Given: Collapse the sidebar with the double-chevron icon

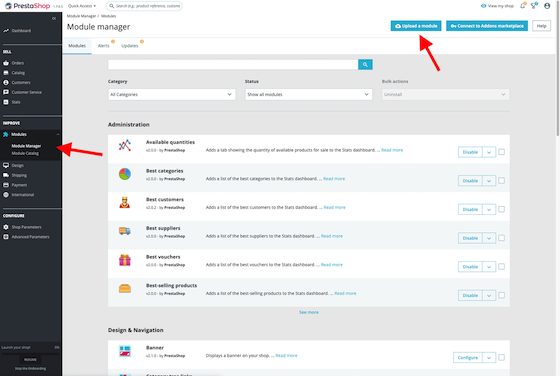Looking at the screenshot, I should click(54, 18).
